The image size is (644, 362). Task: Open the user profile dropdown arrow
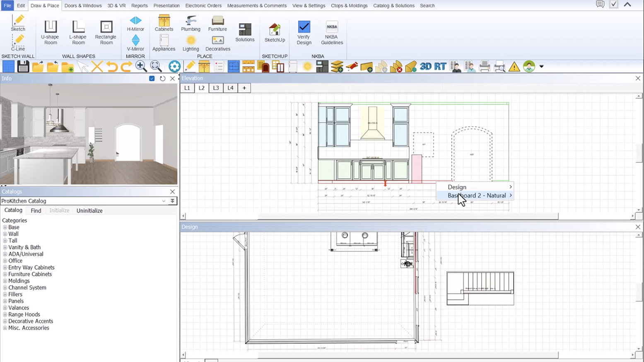541,66
